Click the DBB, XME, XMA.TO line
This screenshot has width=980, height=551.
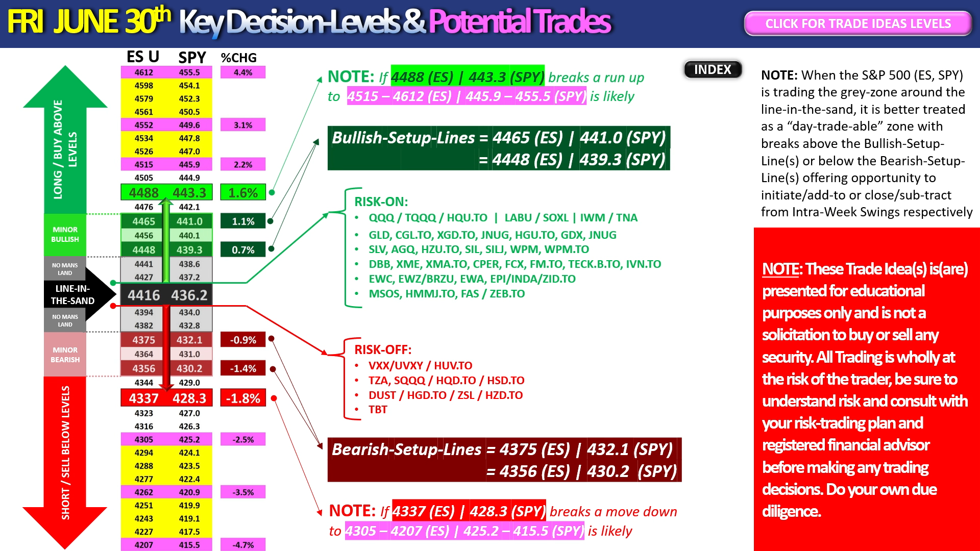pyautogui.click(x=514, y=264)
